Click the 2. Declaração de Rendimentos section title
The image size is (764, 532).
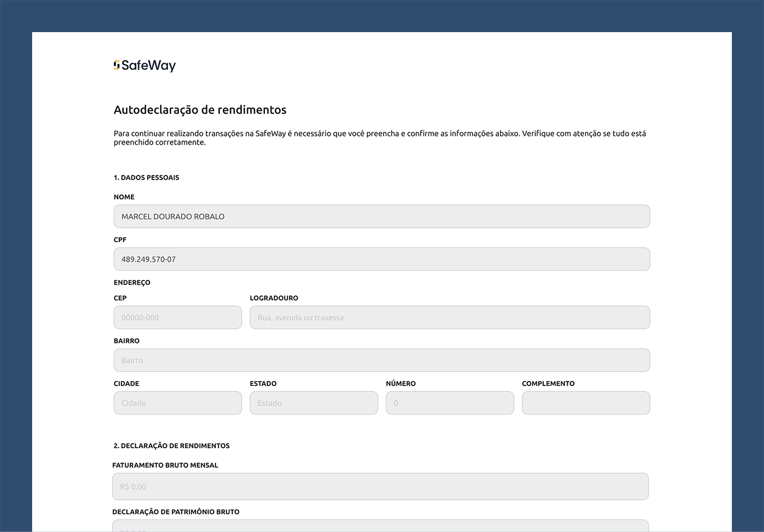click(x=172, y=446)
